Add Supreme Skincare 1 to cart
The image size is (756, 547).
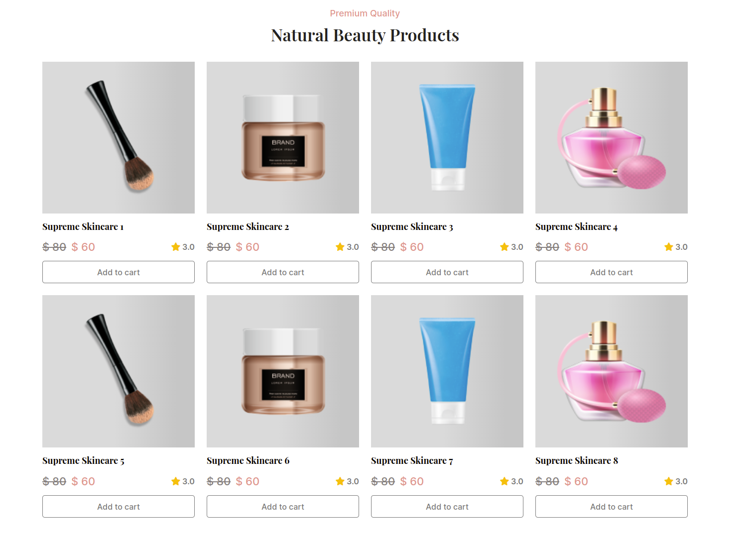coord(119,272)
